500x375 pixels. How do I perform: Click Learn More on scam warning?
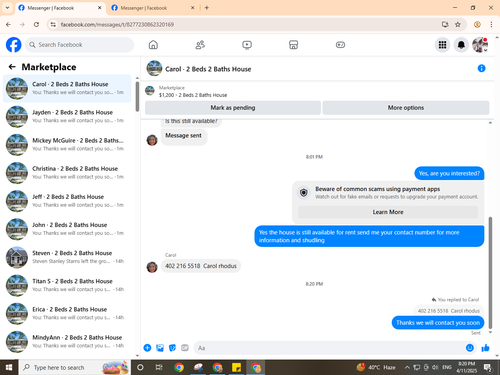pos(388,212)
